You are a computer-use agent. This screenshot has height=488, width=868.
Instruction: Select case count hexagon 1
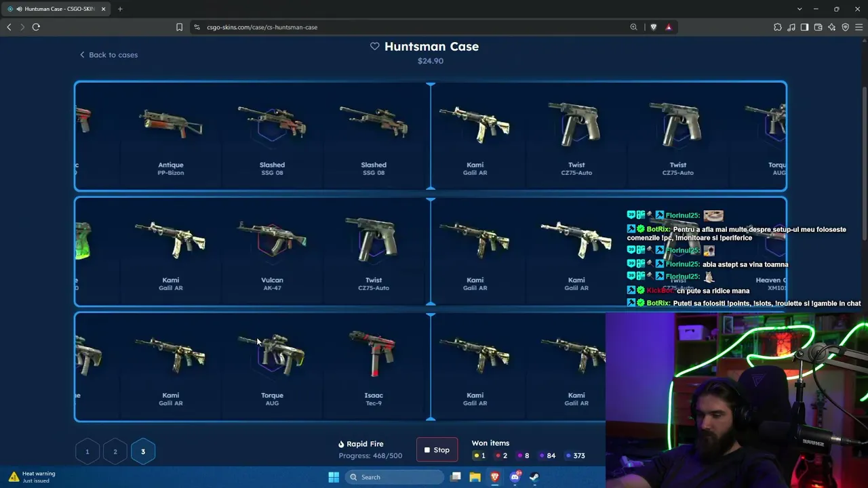click(87, 451)
